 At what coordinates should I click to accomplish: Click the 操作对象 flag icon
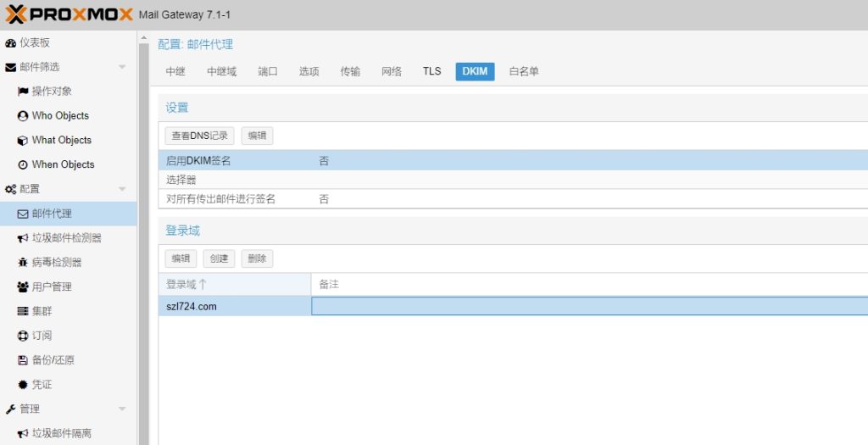tap(23, 92)
